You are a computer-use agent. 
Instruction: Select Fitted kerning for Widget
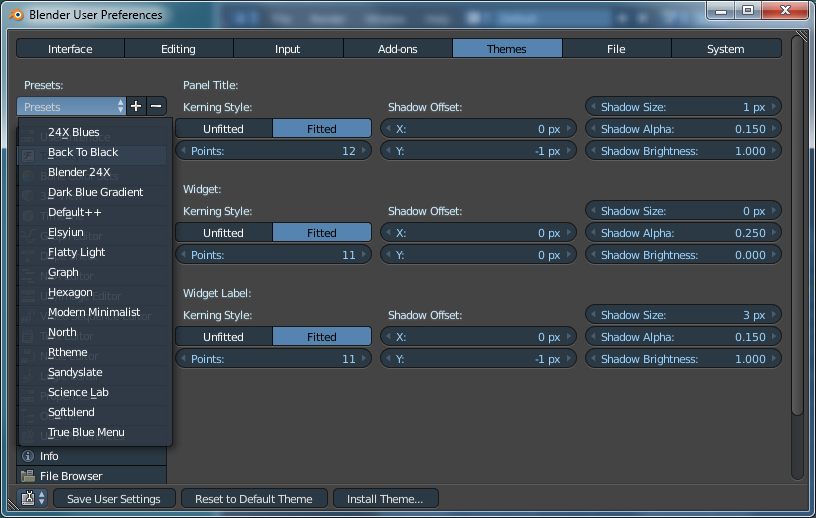tap(322, 233)
